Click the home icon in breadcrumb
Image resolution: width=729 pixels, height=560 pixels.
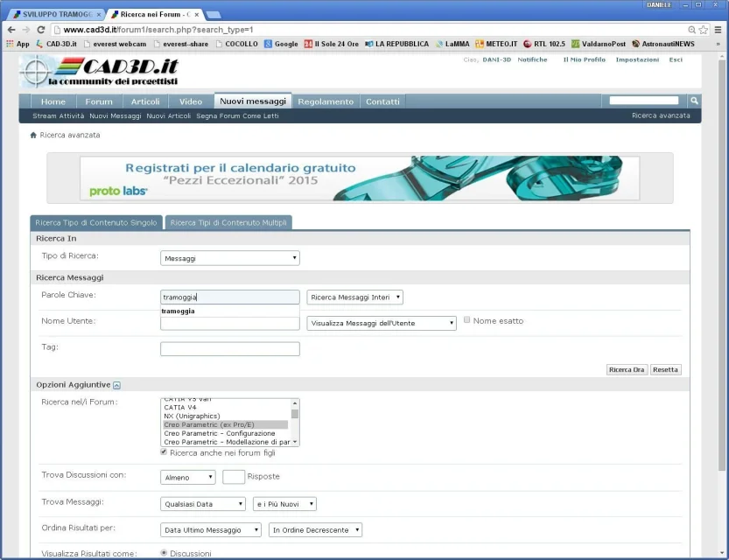[33, 136]
